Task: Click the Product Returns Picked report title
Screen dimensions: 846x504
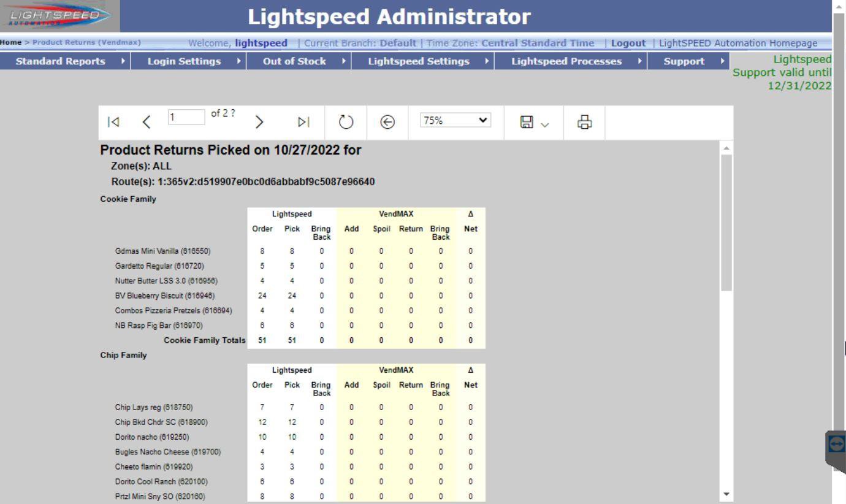Action: tap(231, 150)
